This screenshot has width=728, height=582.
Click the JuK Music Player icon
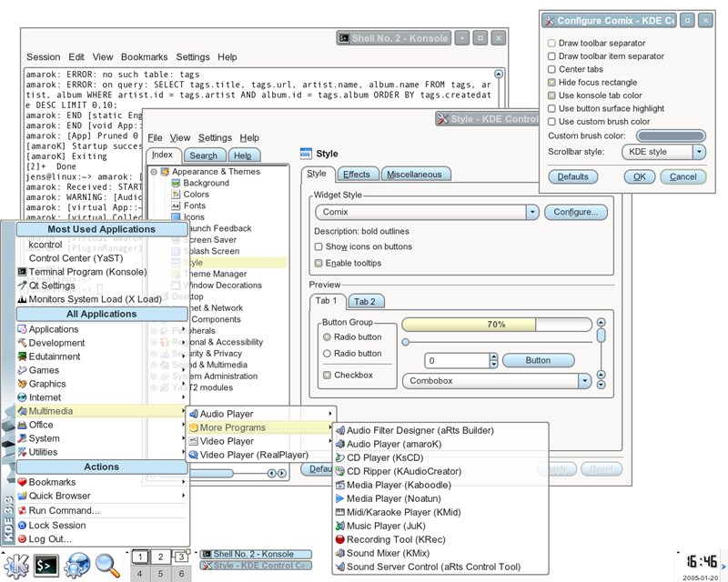tap(339, 526)
